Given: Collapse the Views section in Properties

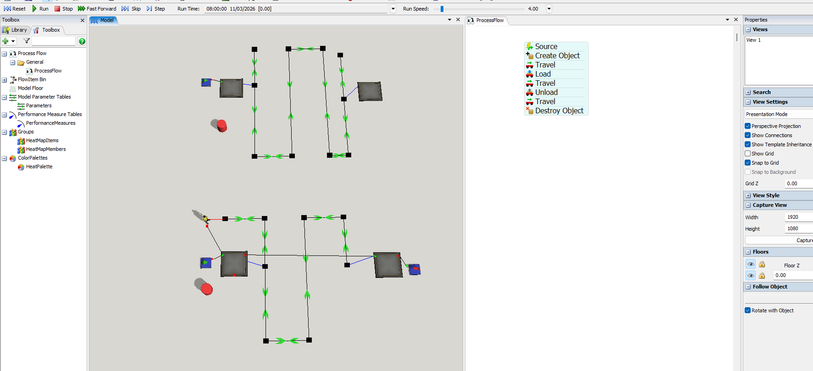Looking at the screenshot, I should [x=748, y=30].
